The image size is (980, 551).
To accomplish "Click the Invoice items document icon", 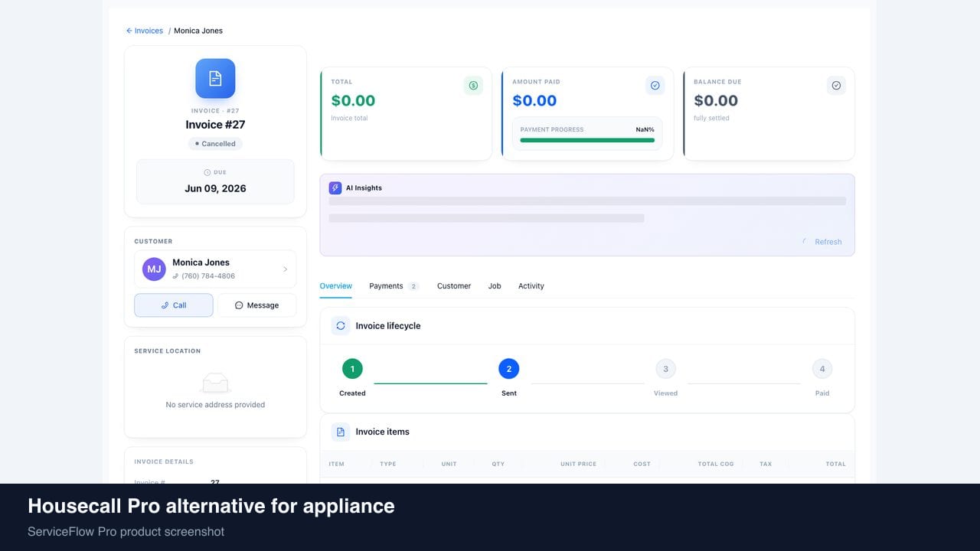I will point(341,432).
